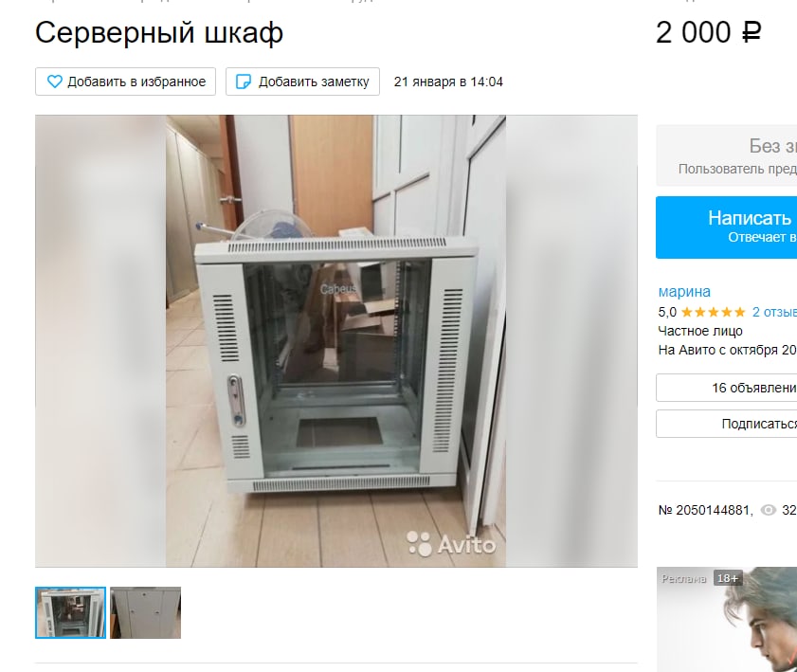Viewport: 797px width, 672px height.
Task: Click the five-star rating icons
Action: [x=713, y=312]
